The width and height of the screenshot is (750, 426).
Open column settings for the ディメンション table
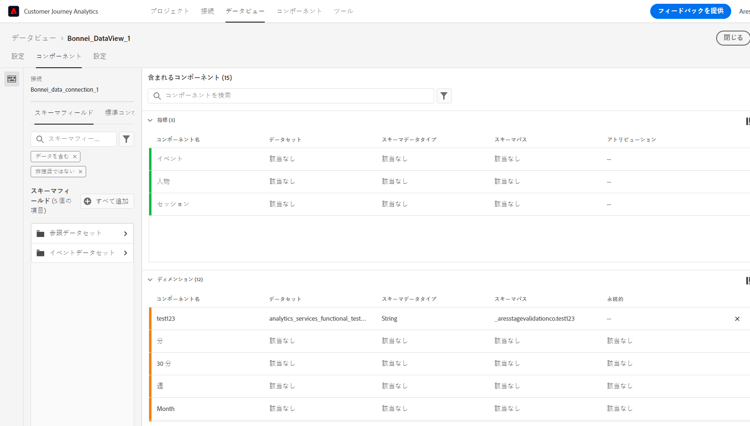(747, 281)
